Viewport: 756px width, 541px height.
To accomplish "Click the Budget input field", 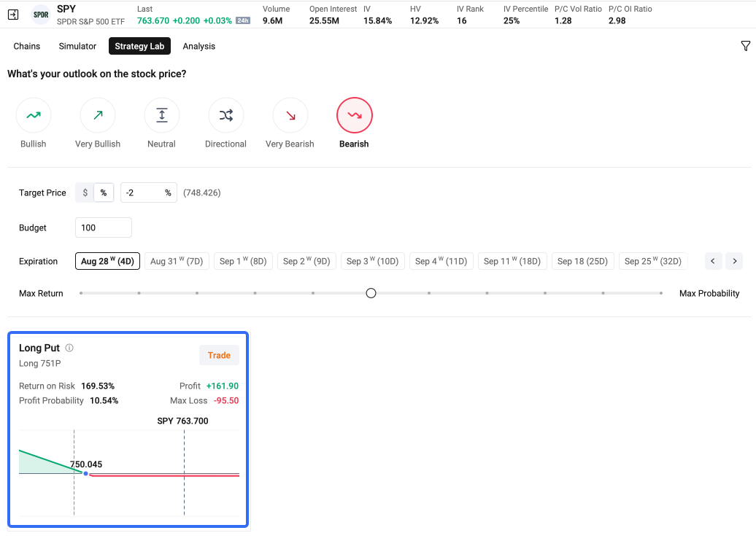I will click(x=104, y=227).
